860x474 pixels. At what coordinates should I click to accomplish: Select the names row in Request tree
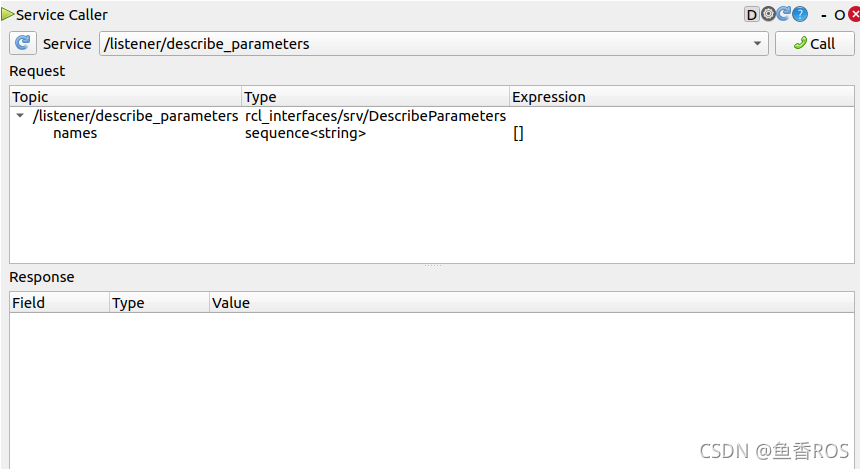click(75, 133)
